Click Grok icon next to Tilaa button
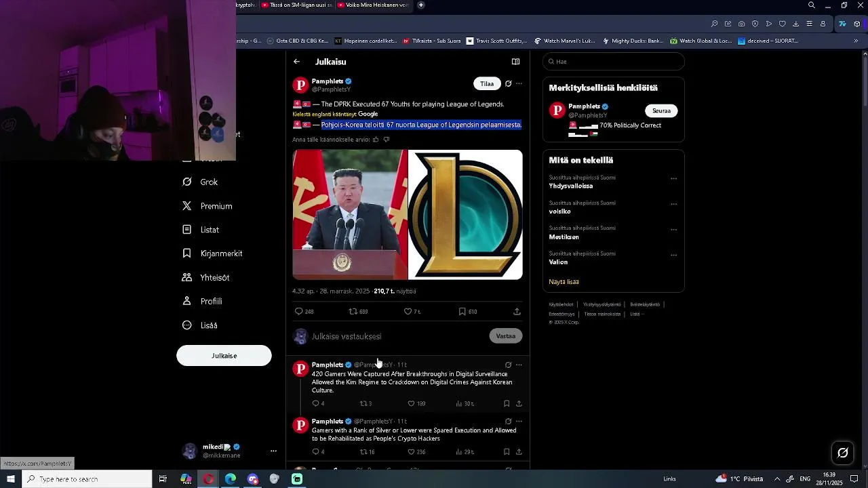This screenshot has height=488, width=868. [508, 84]
